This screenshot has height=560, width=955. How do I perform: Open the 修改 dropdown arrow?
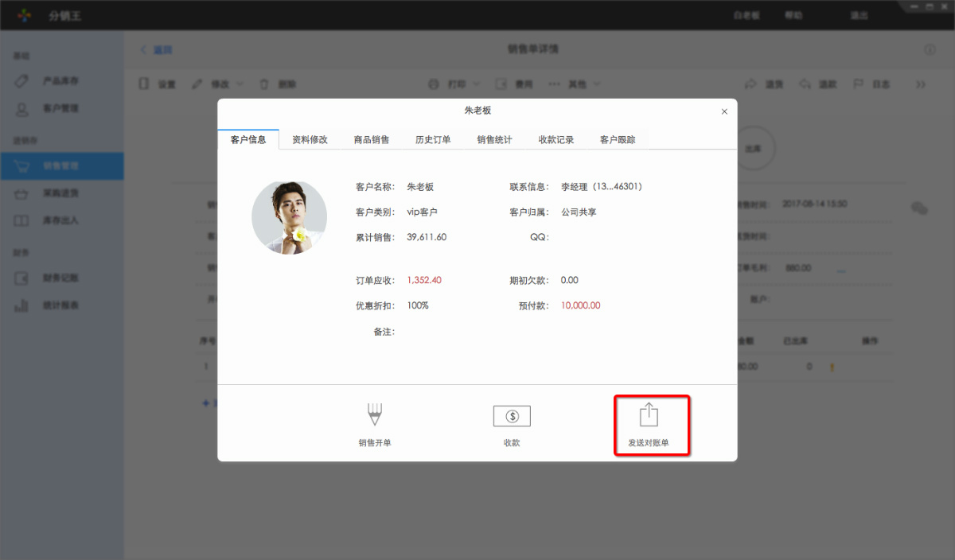tap(240, 84)
